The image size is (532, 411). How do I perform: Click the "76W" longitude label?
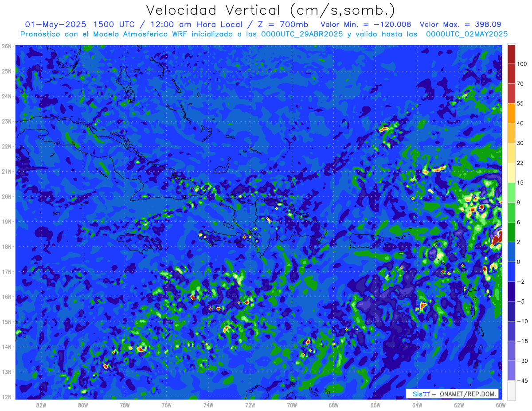[166, 405]
